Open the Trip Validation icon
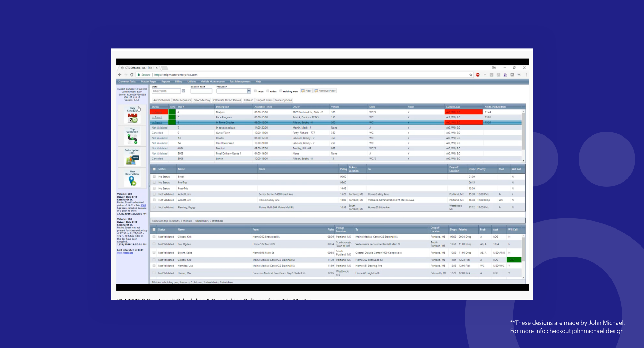This screenshot has width=644, height=348. coord(132,139)
